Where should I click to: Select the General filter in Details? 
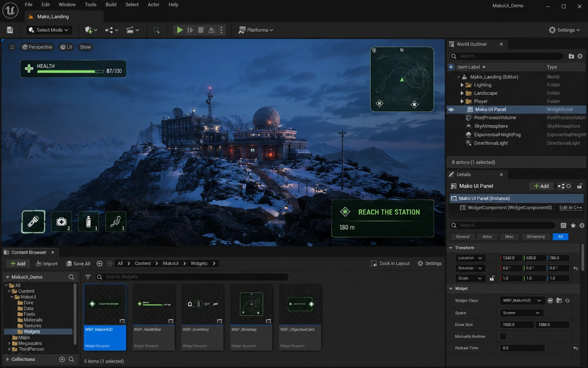coord(462,237)
